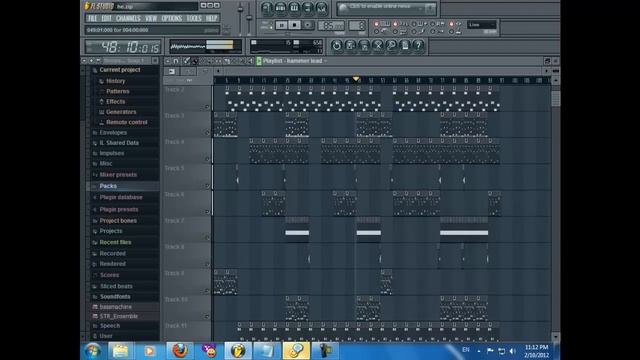Select the Paint brush tool in Playlist
The height and width of the screenshot is (360, 640).
click(195, 61)
